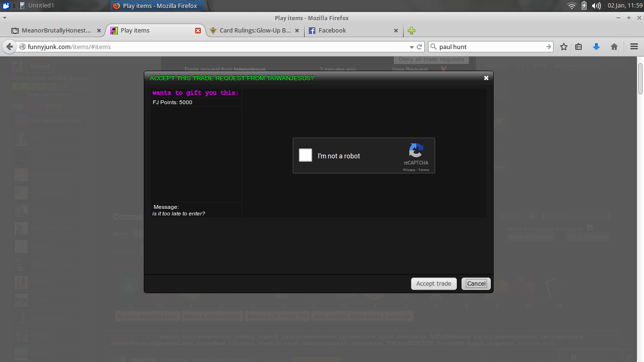
Task: Click the Accept trade button
Action: coord(433,284)
